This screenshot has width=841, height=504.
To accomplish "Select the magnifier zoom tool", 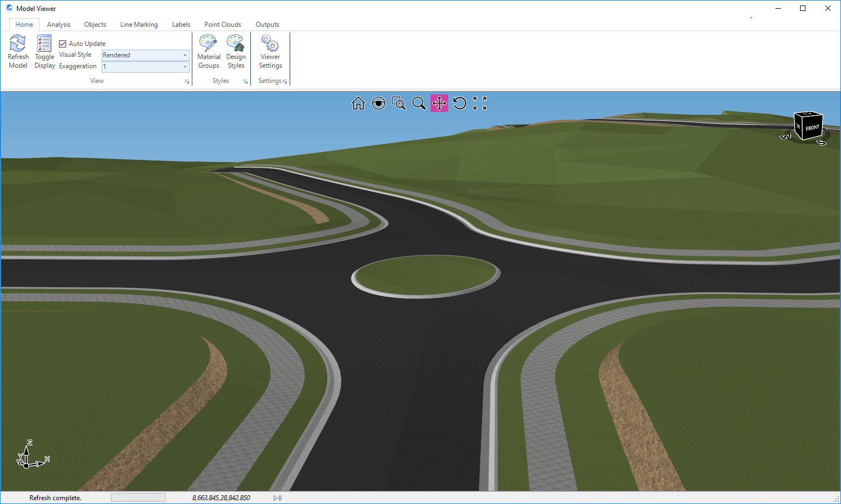I will (419, 103).
